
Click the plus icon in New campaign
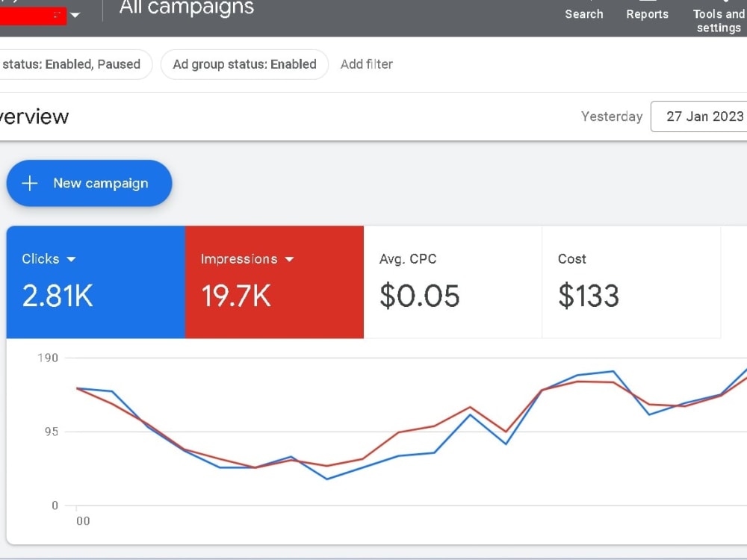[x=30, y=184]
